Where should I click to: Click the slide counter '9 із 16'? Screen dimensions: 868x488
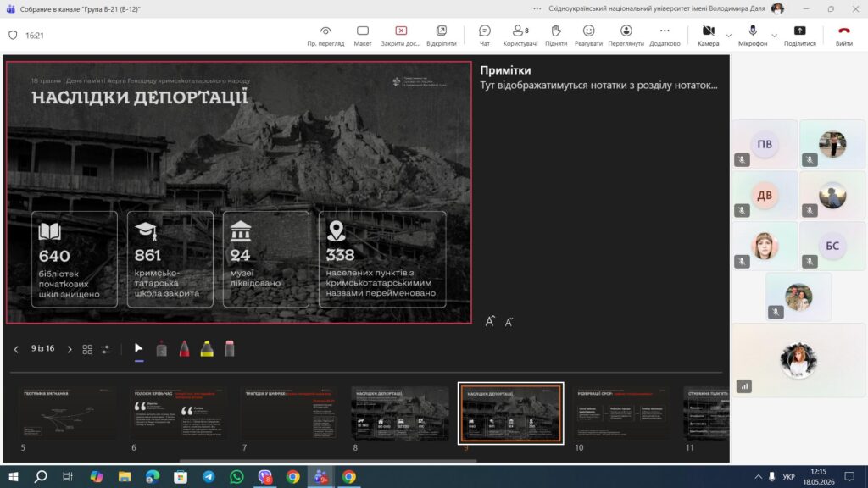42,348
